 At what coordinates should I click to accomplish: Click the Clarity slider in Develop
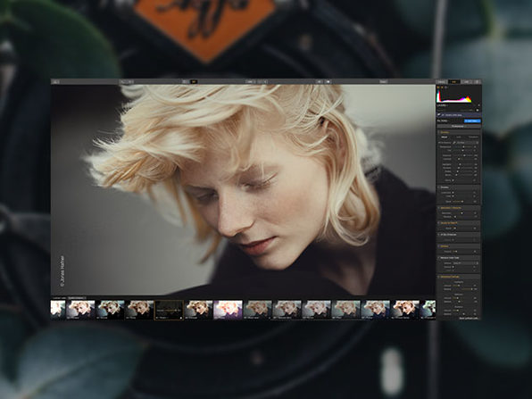(x=462, y=180)
